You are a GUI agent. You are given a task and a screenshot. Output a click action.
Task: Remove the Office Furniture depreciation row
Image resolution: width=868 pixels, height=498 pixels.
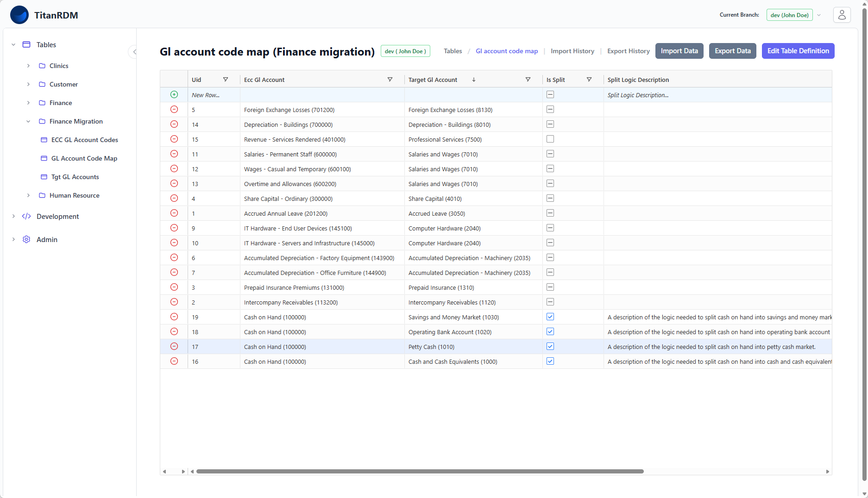coord(174,272)
